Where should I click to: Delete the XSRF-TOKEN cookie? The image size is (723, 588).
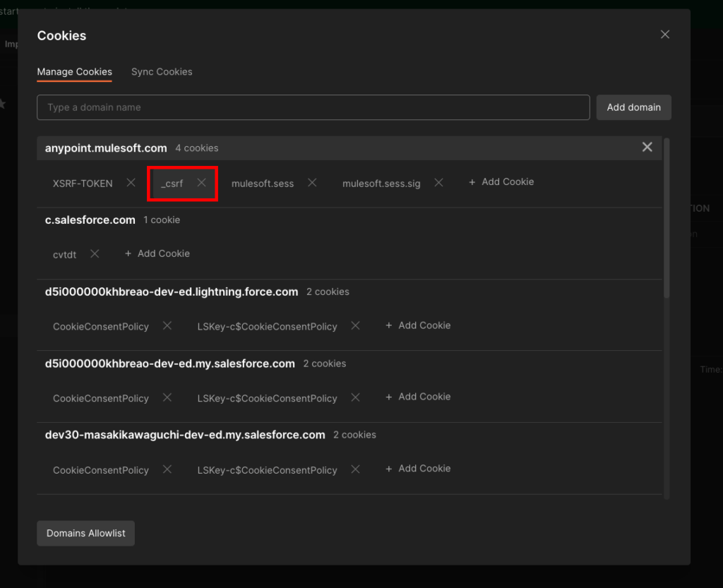(x=131, y=183)
